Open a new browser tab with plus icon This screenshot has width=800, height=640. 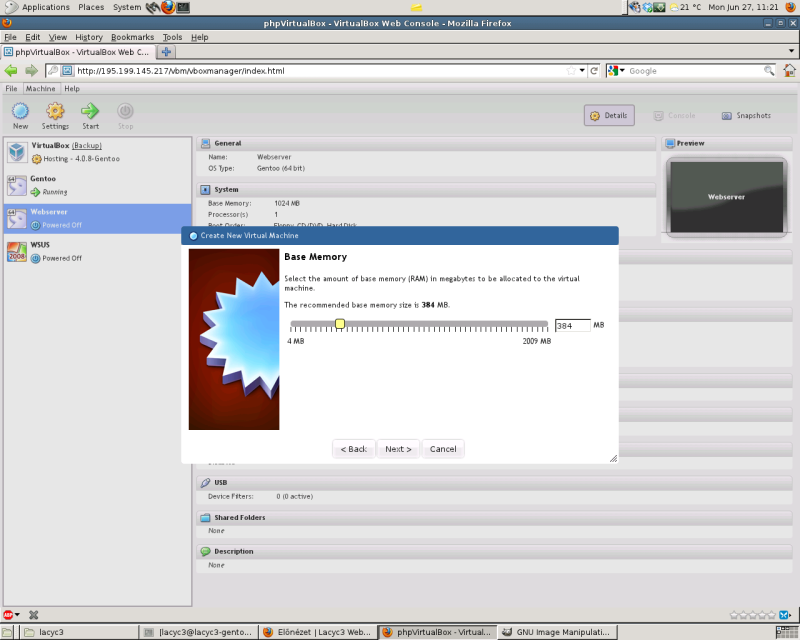click(166, 52)
